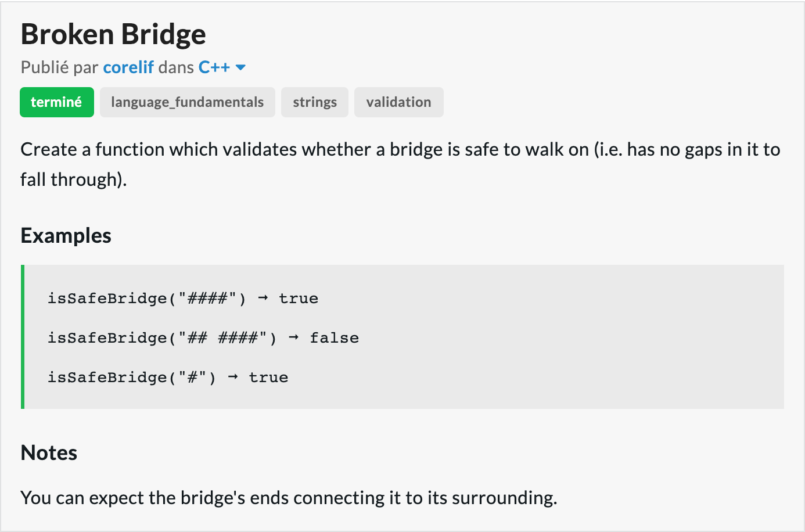Image resolution: width=805 pixels, height=532 pixels.
Task: Click the Notes heading
Action: click(49, 453)
